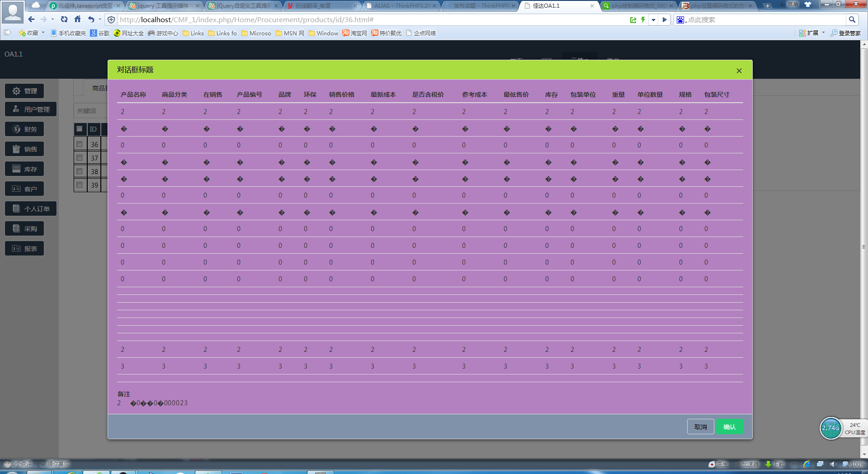Open the 报表 reports sidebar item
The height and width of the screenshot is (474, 868).
[x=24, y=248]
